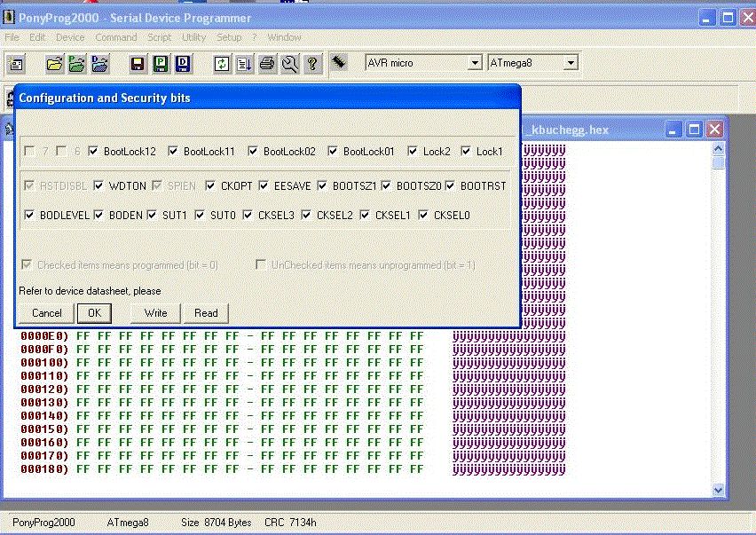
Task: Click the hex window vertical scroll thumb
Action: [718, 162]
